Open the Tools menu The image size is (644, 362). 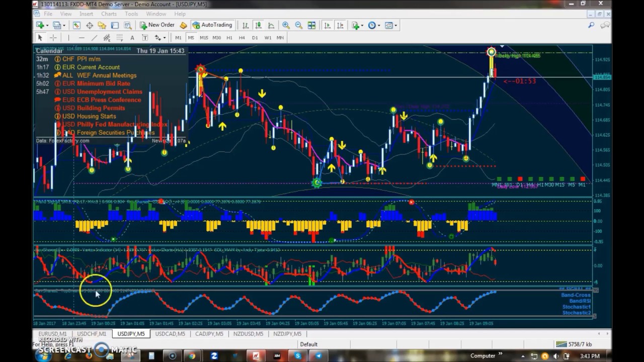(x=131, y=14)
